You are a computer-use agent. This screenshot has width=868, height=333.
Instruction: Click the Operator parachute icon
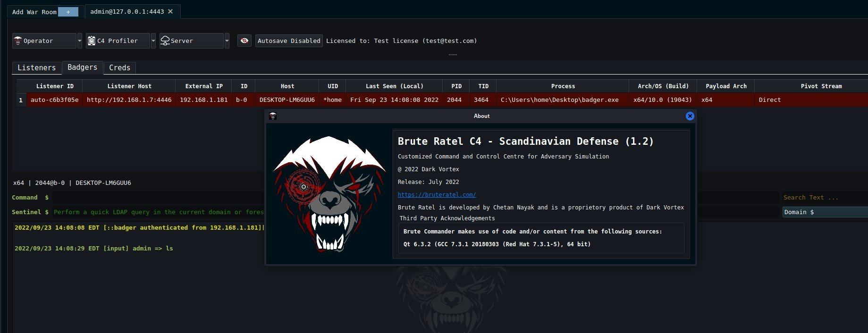(18, 41)
